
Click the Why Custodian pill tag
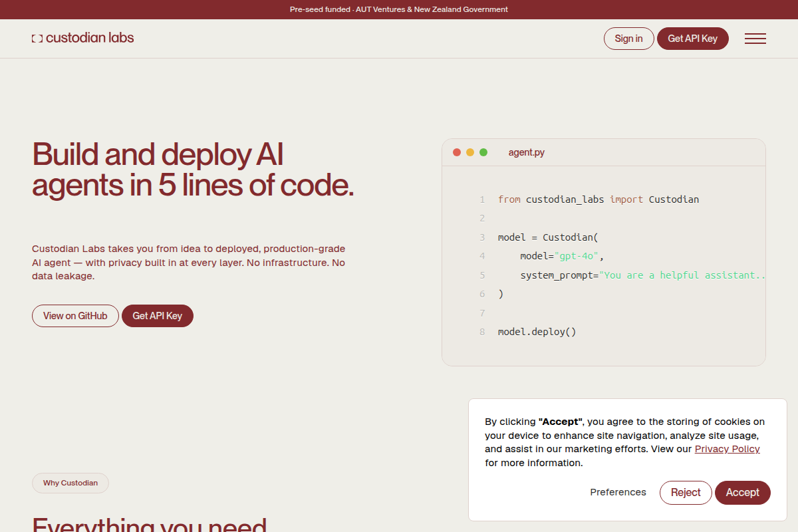(70, 483)
